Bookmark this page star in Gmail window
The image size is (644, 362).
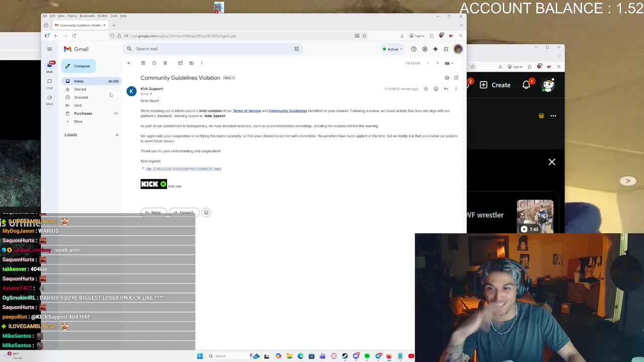[364, 36]
